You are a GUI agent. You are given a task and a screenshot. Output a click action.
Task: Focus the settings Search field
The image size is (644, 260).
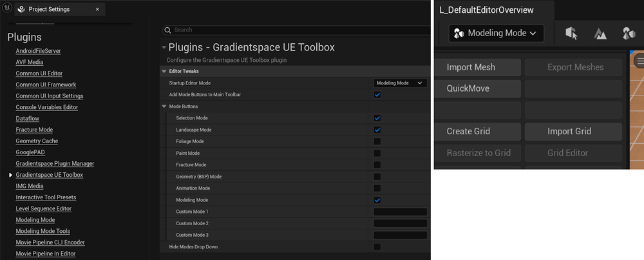[x=296, y=30]
